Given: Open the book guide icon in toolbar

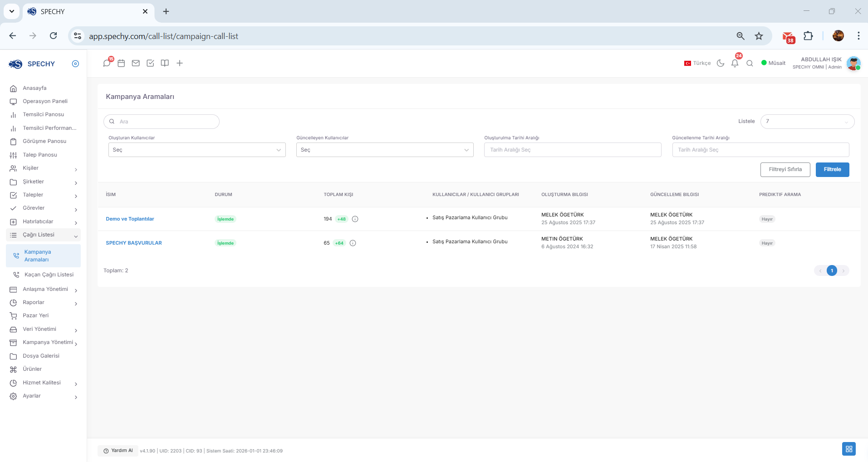Looking at the screenshot, I should point(165,63).
